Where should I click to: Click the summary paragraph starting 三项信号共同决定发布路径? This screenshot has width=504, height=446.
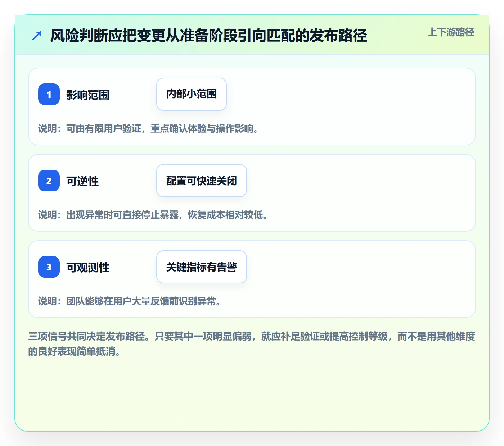[x=252, y=344]
